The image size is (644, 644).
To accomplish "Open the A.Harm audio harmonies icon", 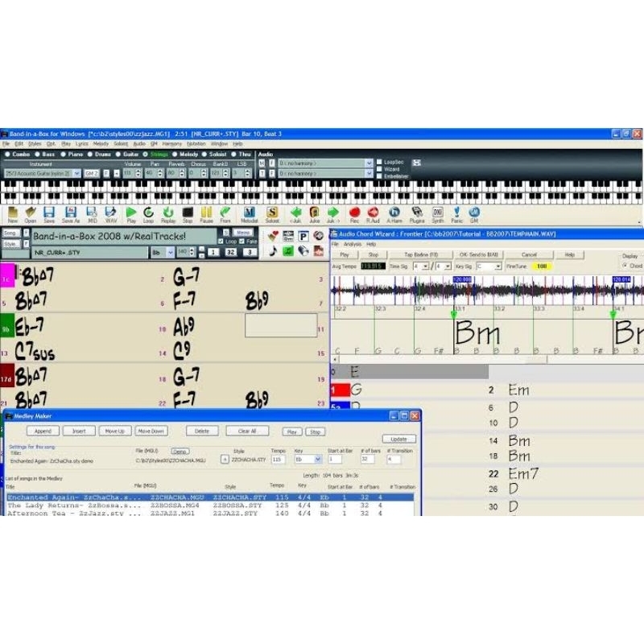I will (394, 215).
